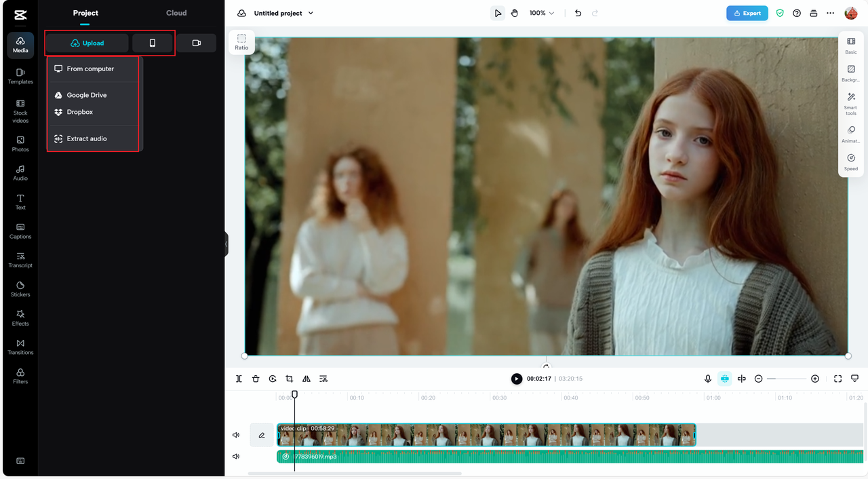Open the Ratio settings
Screen dimensions: 868x479
coord(241,42)
